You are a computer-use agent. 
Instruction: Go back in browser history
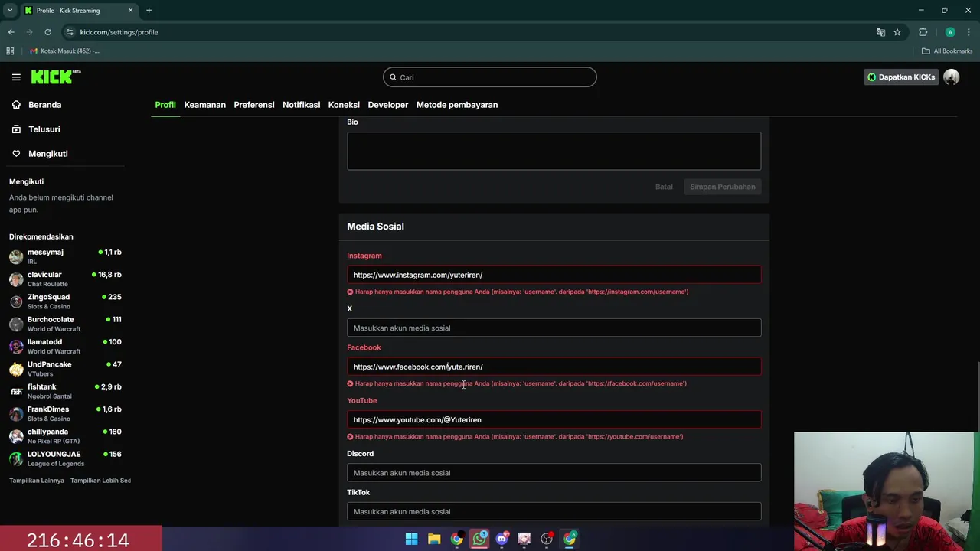pyautogui.click(x=11, y=32)
